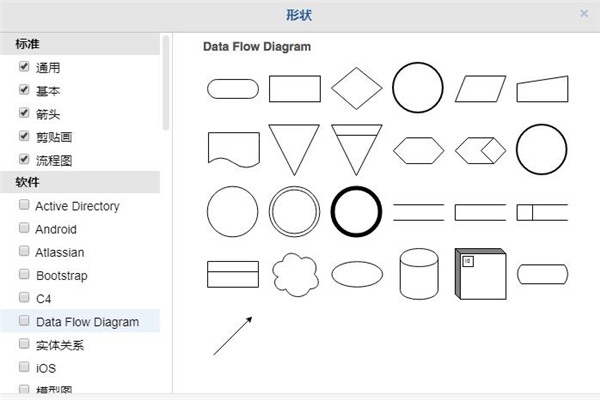Uncheck the 通用 checkbox

(24, 67)
